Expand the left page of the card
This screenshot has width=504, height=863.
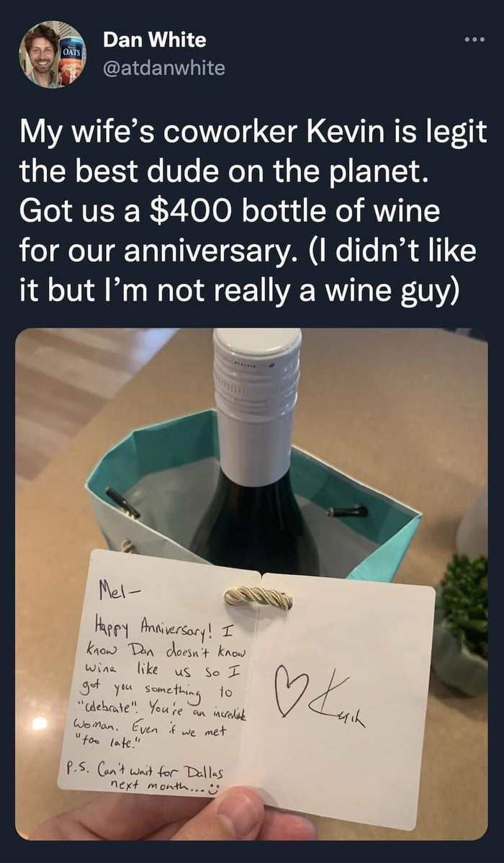pos(166,684)
